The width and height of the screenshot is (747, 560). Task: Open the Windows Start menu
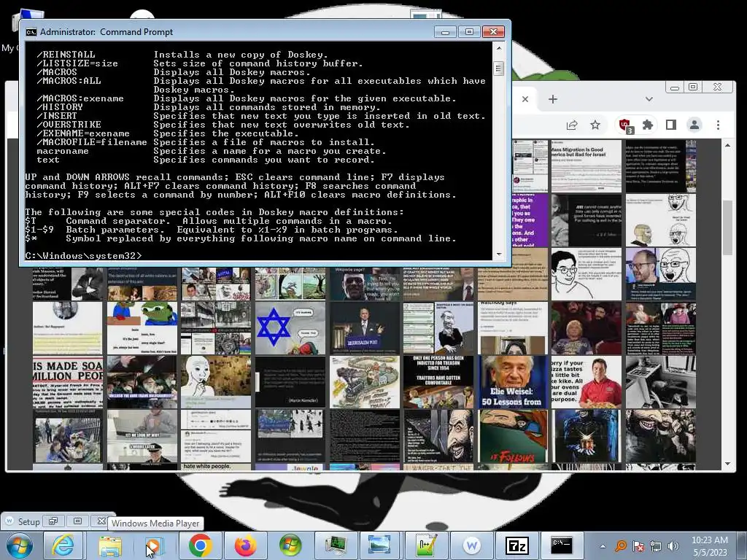click(19, 545)
